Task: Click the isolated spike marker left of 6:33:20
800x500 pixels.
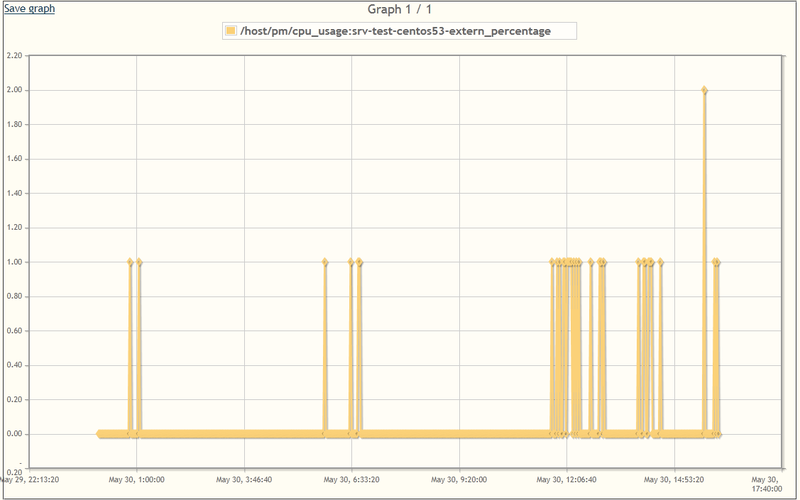Action: (x=325, y=262)
